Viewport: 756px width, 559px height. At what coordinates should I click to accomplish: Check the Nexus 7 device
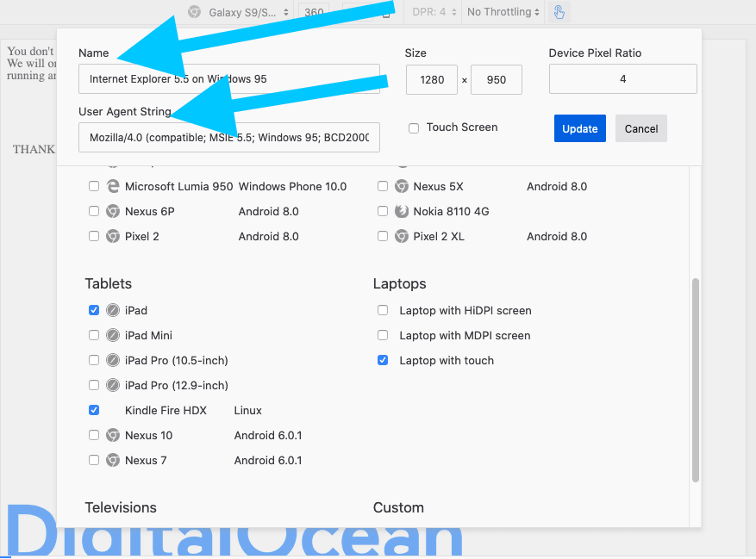point(94,460)
